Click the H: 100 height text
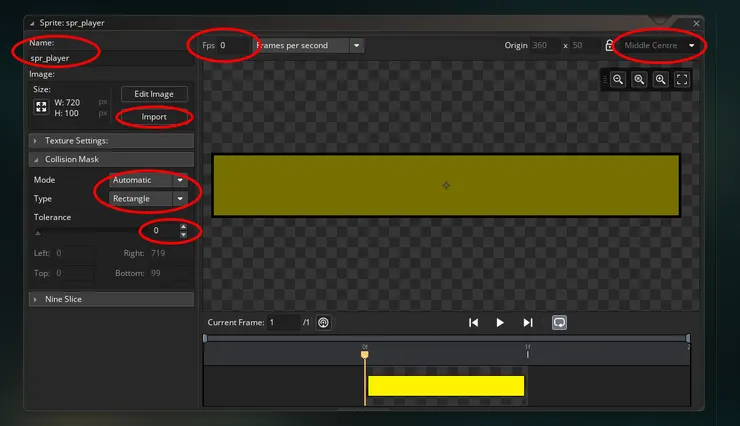The width and height of the screenshot is (740, 426). pos(67,113)
